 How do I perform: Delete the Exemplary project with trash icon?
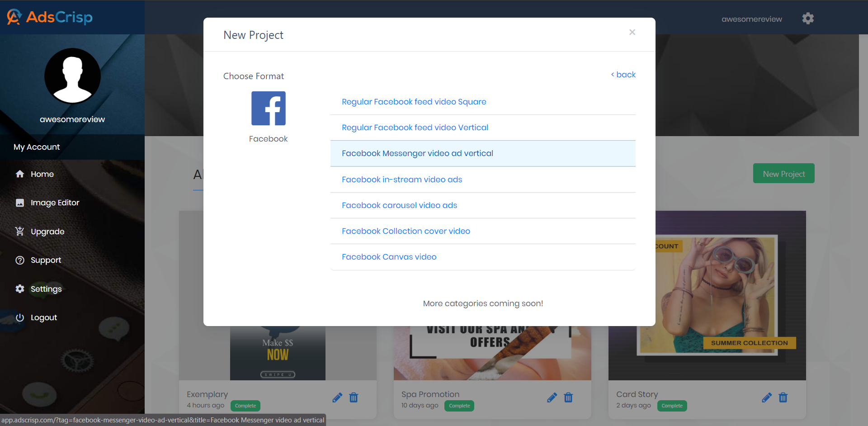tap(354, 398)
